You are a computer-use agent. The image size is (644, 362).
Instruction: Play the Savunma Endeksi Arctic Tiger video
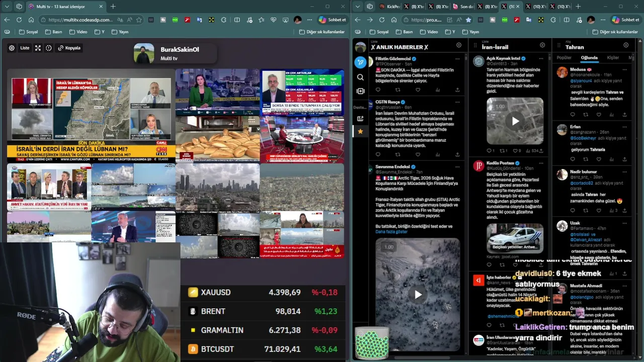418,295
